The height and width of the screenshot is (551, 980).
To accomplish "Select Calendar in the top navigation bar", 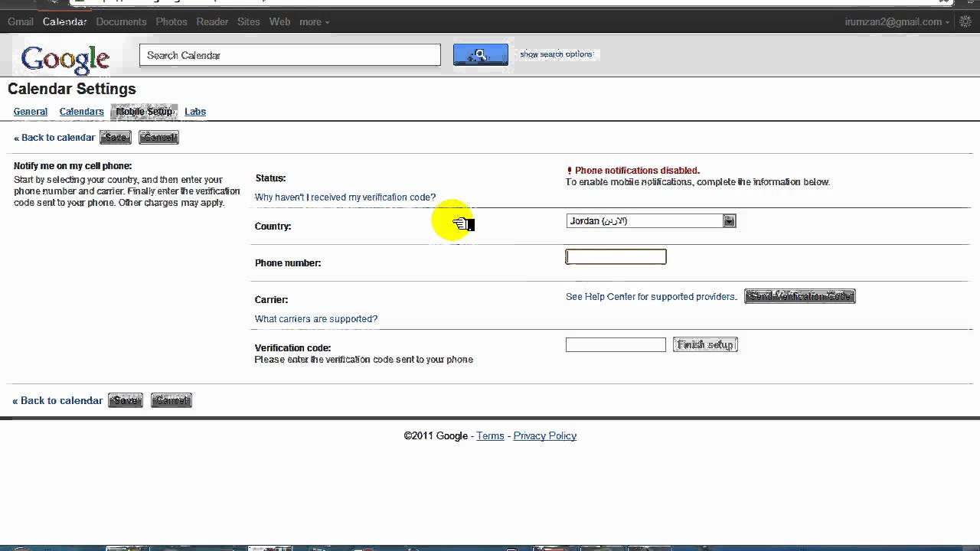I will pos(64,21).
